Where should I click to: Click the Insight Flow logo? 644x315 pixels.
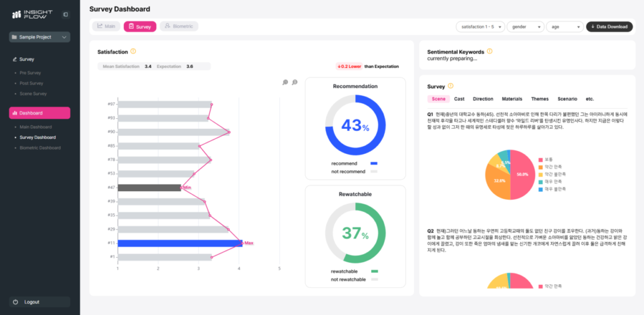[31, 14]
